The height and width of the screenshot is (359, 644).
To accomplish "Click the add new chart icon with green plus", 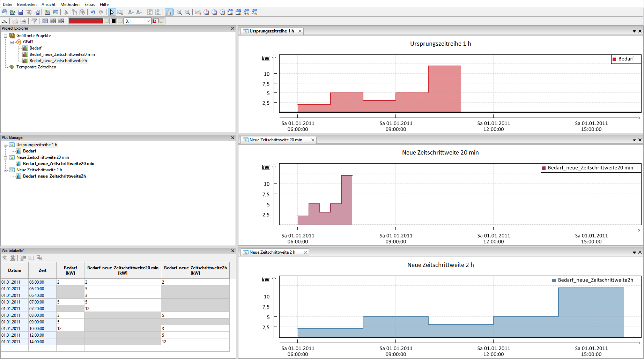I will (47, 12).
